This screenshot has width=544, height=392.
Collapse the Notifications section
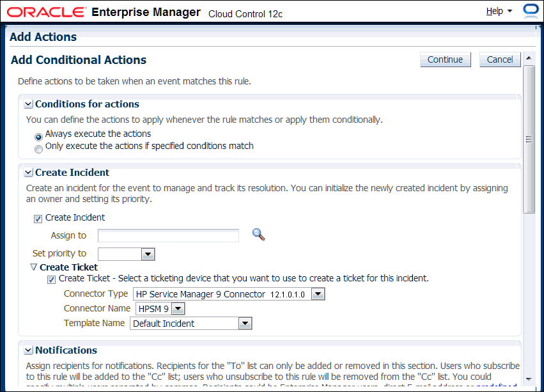point(29,350)
